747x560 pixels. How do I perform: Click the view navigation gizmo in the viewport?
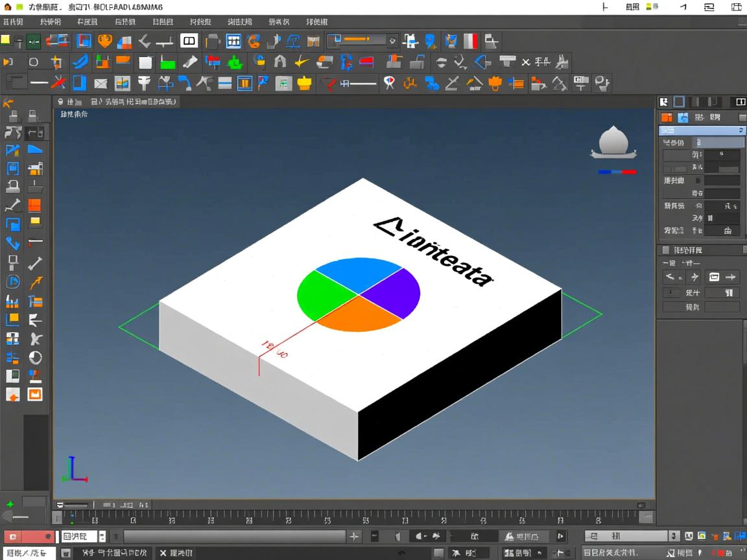tap(613, 143)
